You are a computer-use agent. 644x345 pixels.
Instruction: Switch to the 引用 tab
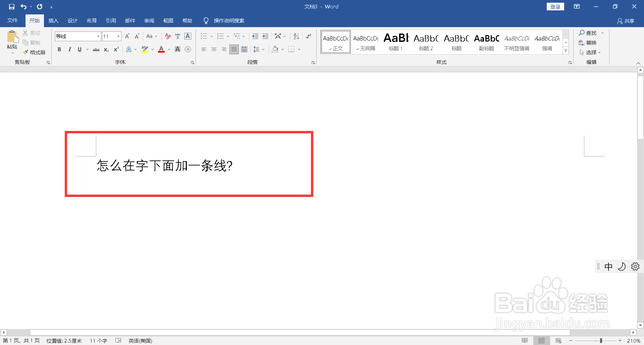(x=111, y=21)
